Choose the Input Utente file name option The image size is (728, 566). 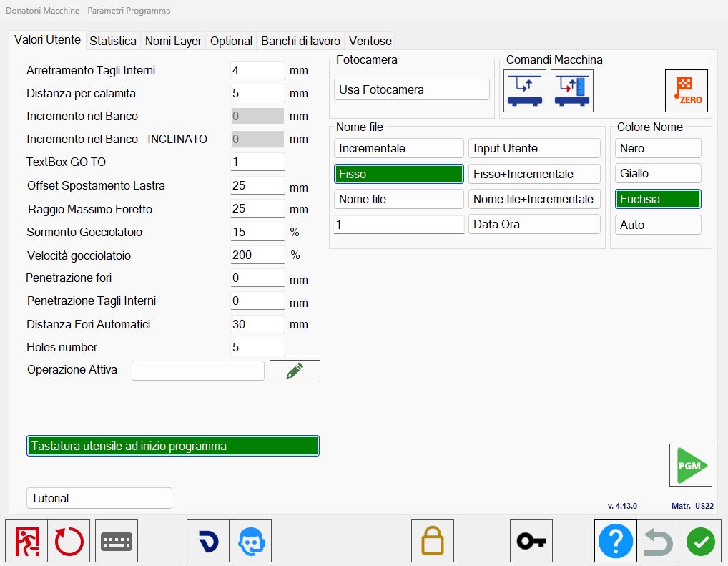534,148
